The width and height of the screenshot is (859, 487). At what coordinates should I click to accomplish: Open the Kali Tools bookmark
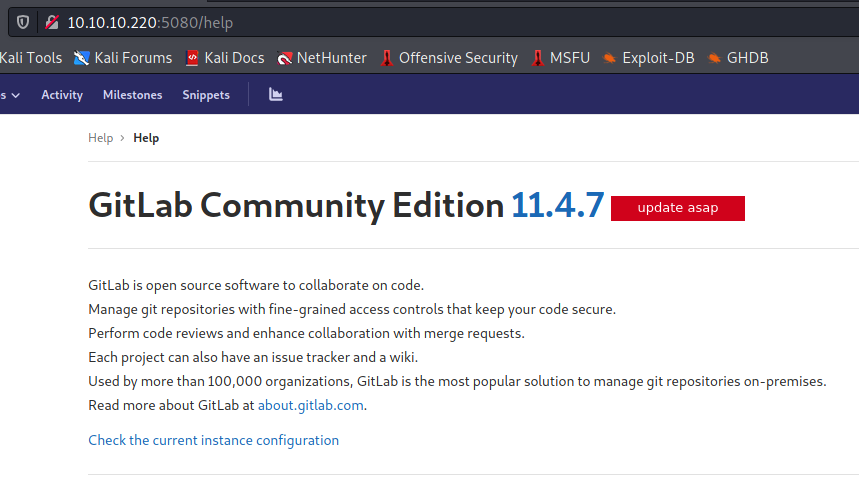tap(31, 58)
